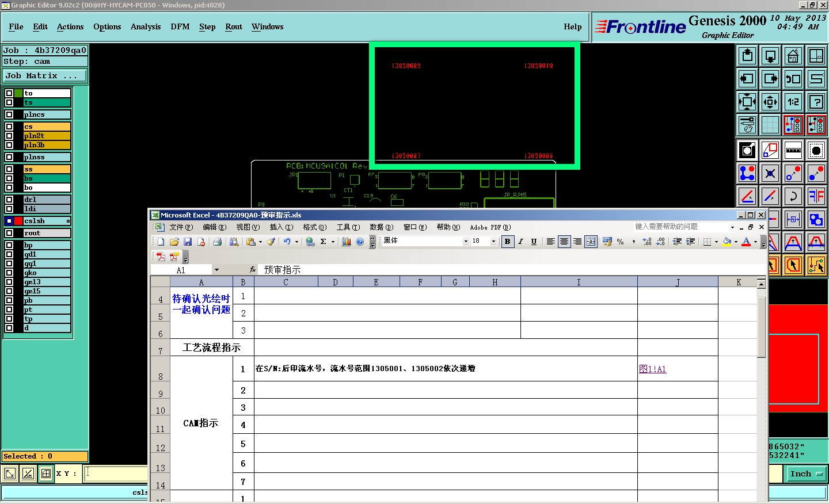Click the Home view icon in Genesis
829x504 pixels.
(793, 56)
